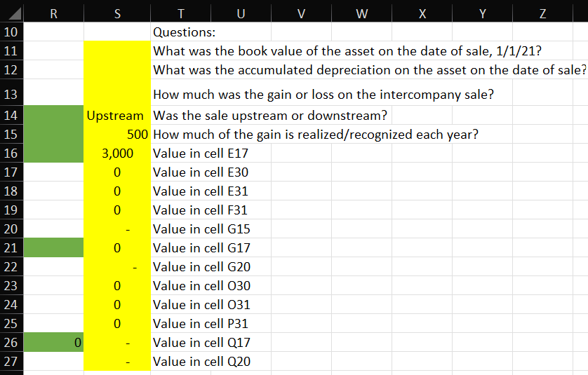Select yellow answer cell beside 'Value in cell E30'

[x=117, y=172]
